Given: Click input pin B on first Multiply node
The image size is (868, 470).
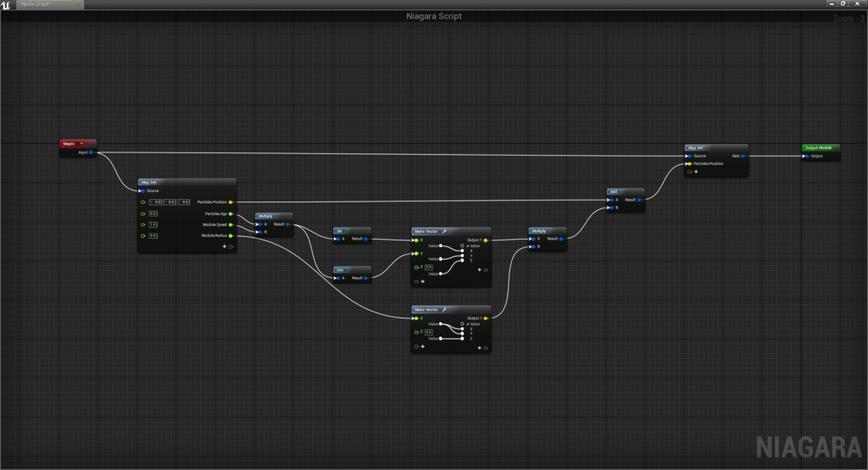Looking at the screenshot, I should point(259,232).
